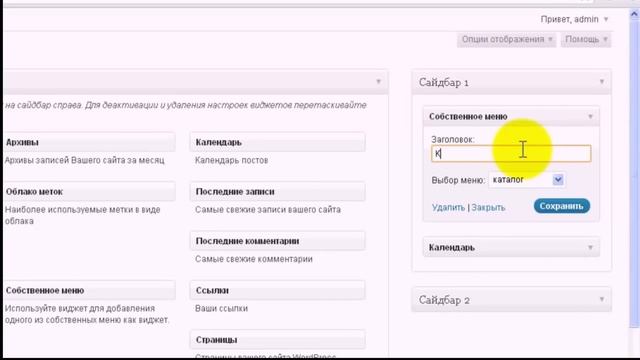Collapse the available widgets panel arrow

[378, 81]
